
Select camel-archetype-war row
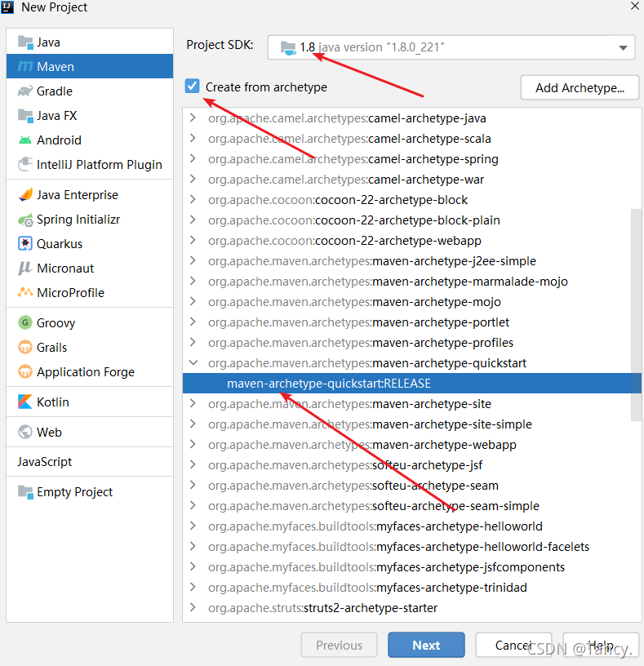pos(411,180)
